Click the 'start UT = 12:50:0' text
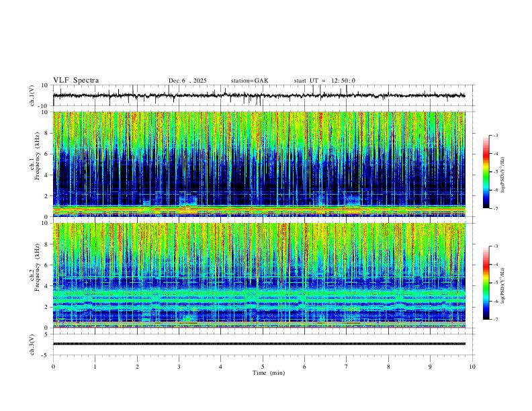Image resolution: width=532 pixels, height=411 pixels. (x=324, y=81)
